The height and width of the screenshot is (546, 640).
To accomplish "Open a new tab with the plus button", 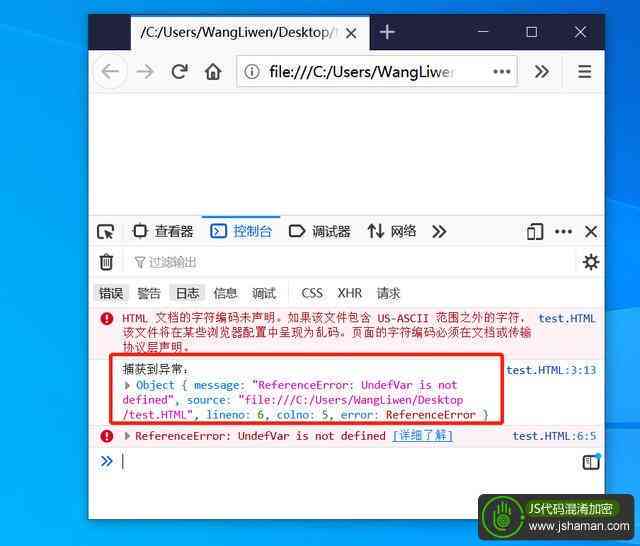I will (x=387, y=32).
